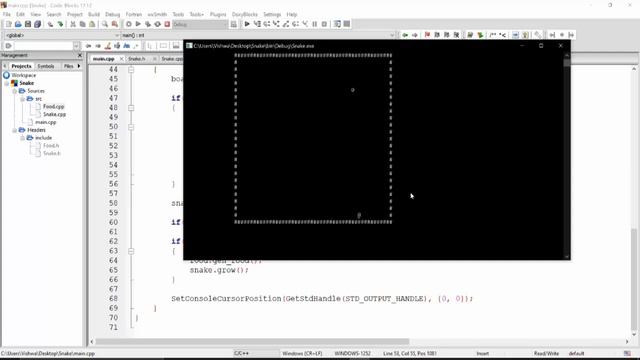Toggle code fold marker at line 48
Screen dimensions: 640x360
131,108
